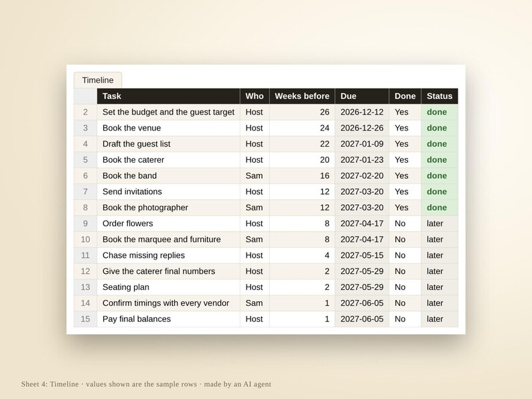The width and height of the screenshot is (532, 399).
Task: Click 'No' in the Order flowers row
Action: (405, 224)
